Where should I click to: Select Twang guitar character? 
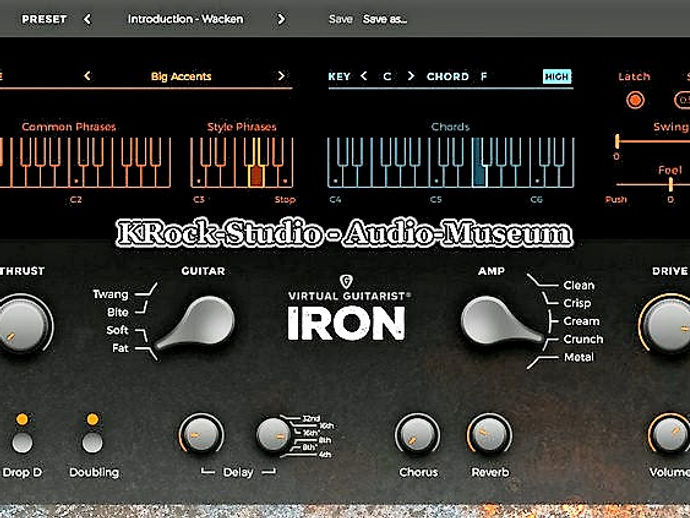click(110, 294)
